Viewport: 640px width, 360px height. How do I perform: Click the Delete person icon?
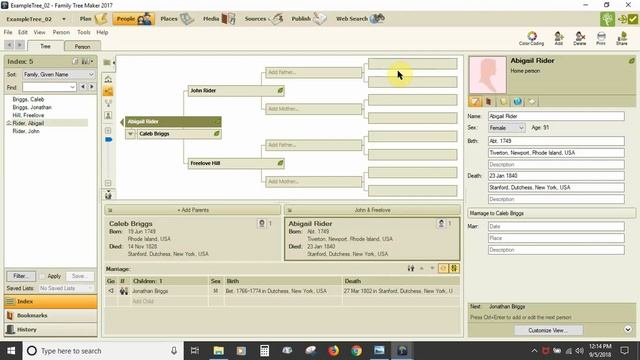(x=580, y=38)
